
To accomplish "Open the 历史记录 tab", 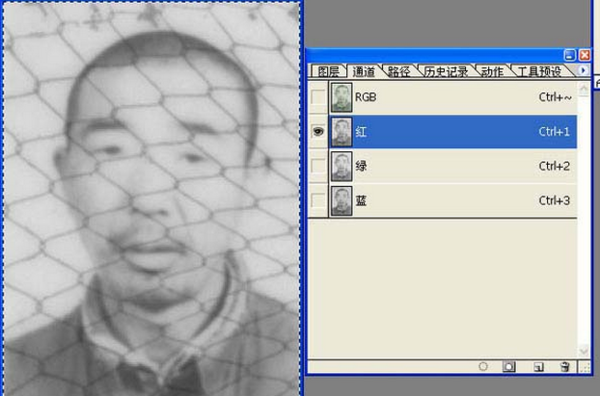I will pyautogui.click(x=446, y=72).
